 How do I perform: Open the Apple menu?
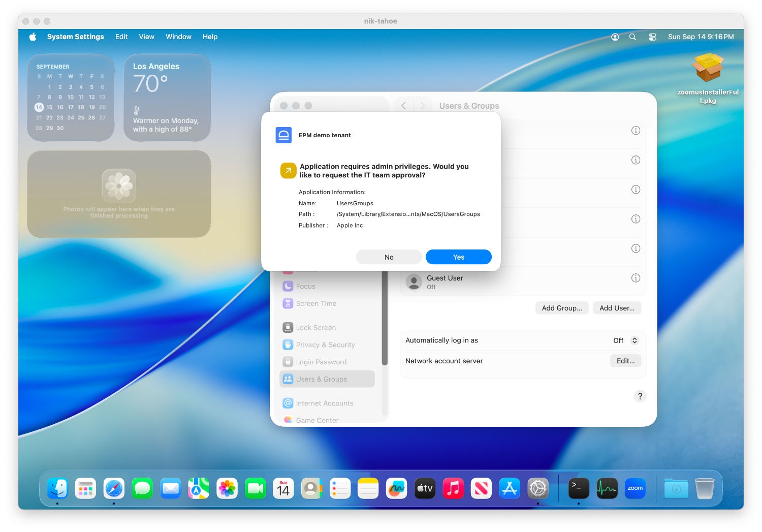click(33, 37)
